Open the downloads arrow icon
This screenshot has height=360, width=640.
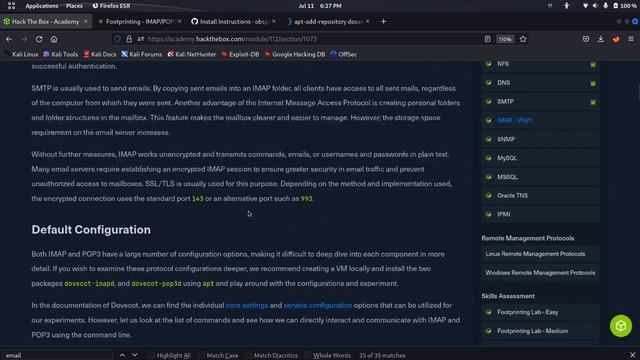point(601,39)
